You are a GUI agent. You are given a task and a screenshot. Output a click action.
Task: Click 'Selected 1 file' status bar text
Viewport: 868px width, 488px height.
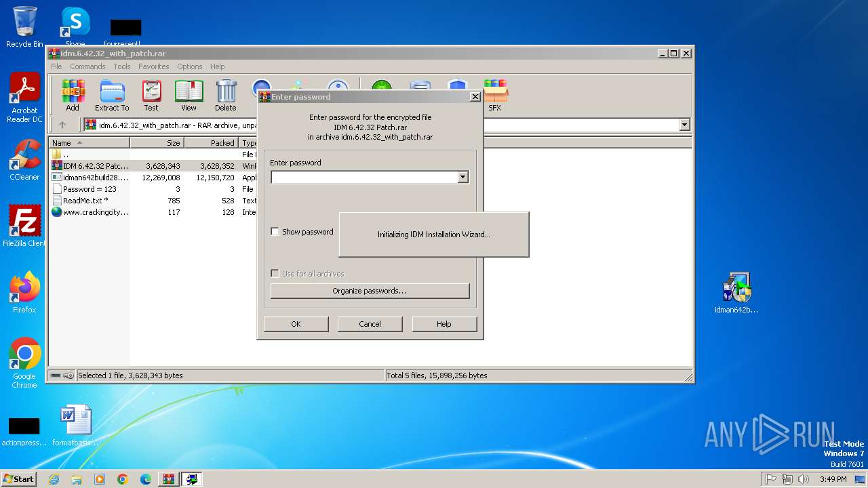(130, 375)
